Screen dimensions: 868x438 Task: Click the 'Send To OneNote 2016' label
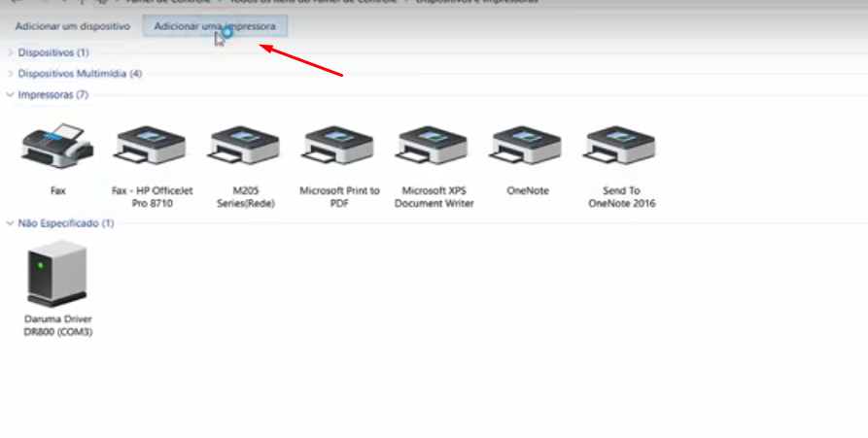pyautogui.click(x=621, y=197)
